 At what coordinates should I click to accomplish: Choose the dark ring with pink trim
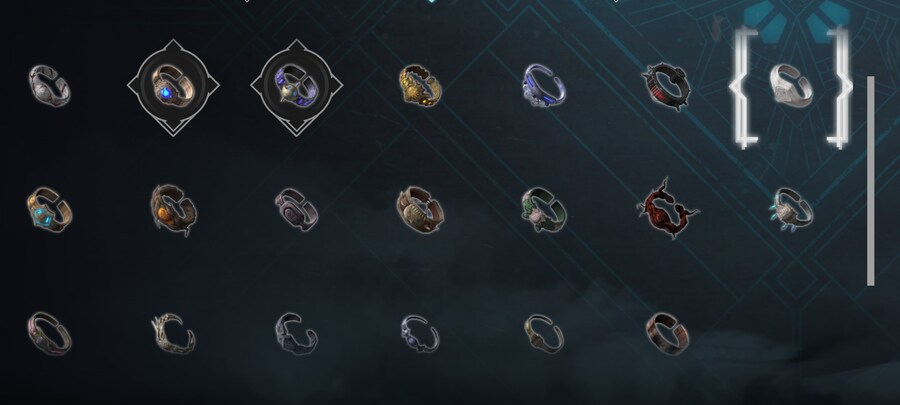point(49,333)
